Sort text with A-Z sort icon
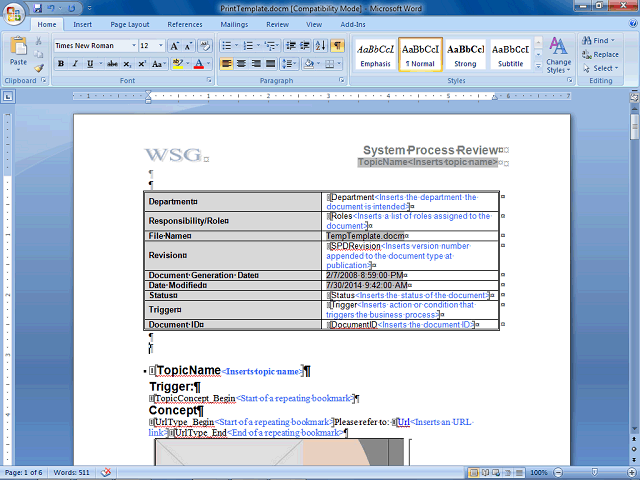Screen dimensions: 640x480 [x=321, y=45]
